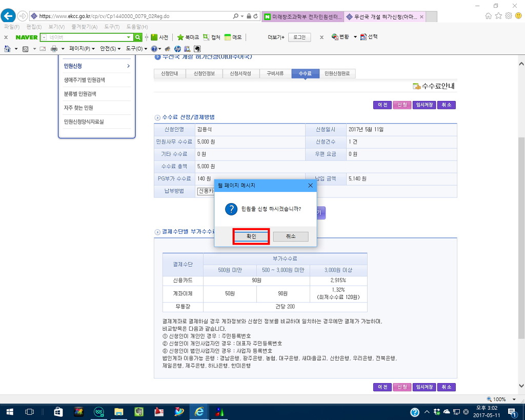This screenshot has height=420, width=525.
Task: Click the RSS feeds icon
Action: coord(26,49)
